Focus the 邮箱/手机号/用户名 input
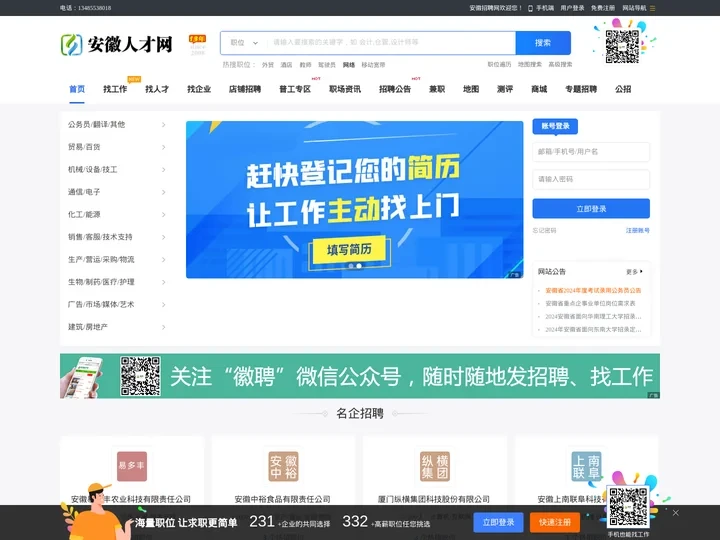 click(591, 152)
